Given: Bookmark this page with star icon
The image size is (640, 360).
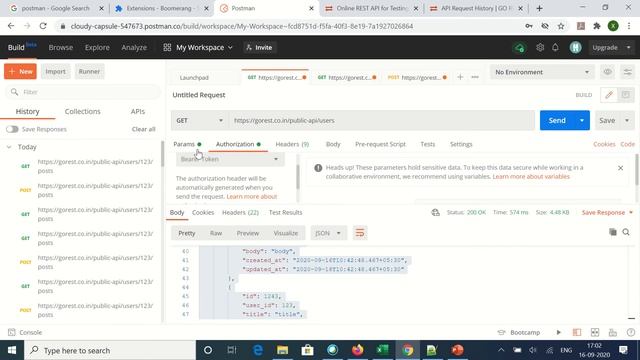Looking at the screenshot, I should pos(561,26).
